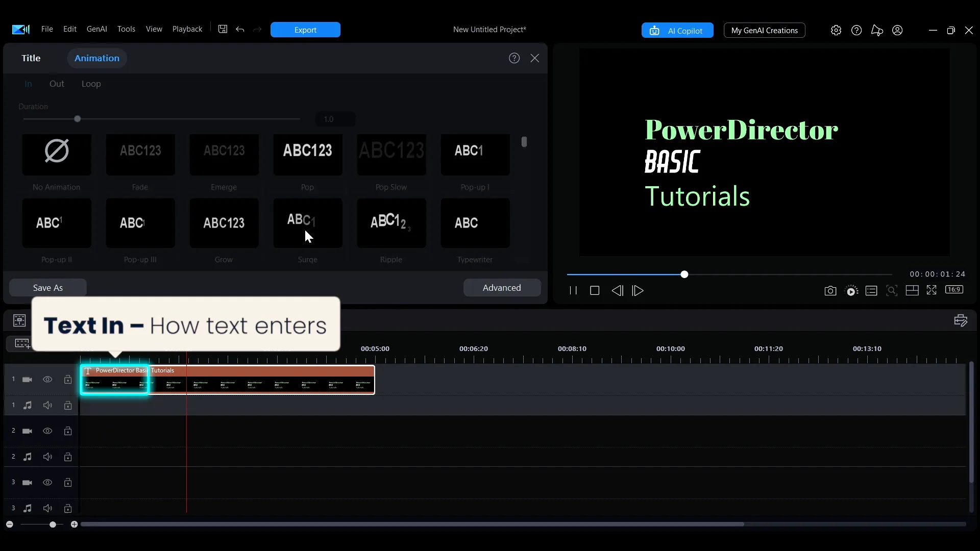Take a snapshot of the preview
Viewport: 980px width, 551px height.
(830, 290)
